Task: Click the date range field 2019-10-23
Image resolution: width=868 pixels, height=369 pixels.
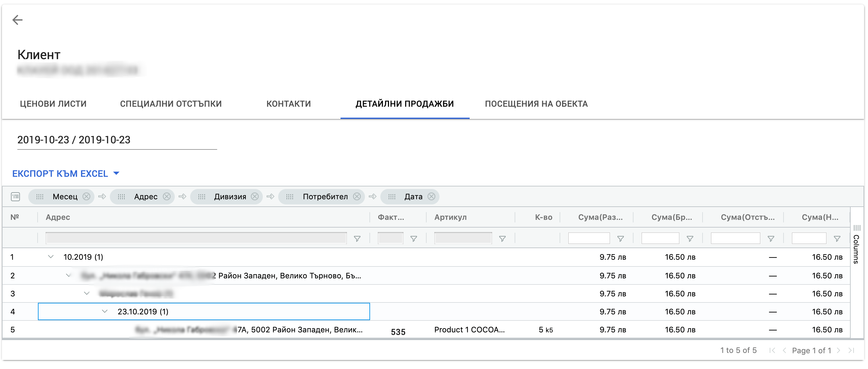Action: point(117,139)
